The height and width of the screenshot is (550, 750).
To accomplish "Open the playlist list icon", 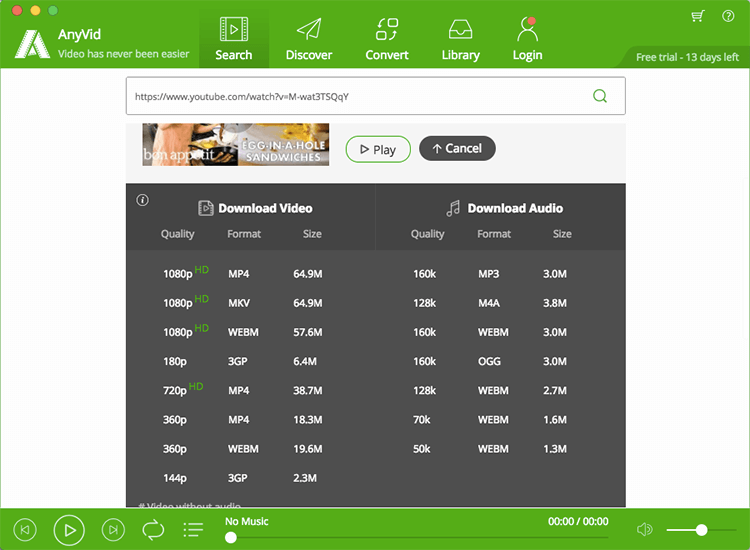I will (193, 529).
